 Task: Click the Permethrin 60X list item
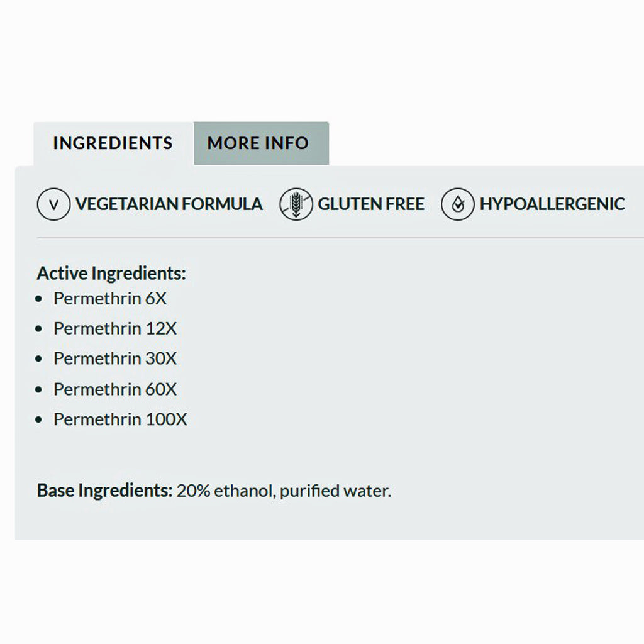click(x=115, y=389)
